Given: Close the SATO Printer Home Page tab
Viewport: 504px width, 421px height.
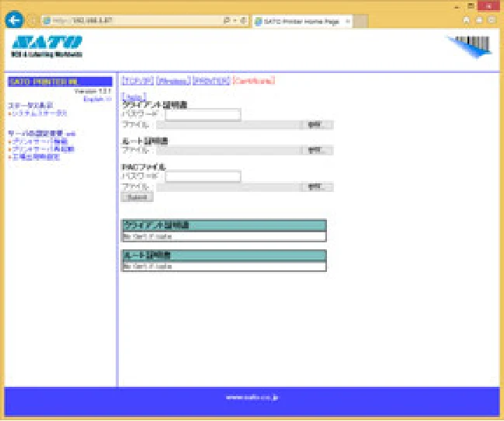Looking at the screenshot, I should click(x=347, y=22).
